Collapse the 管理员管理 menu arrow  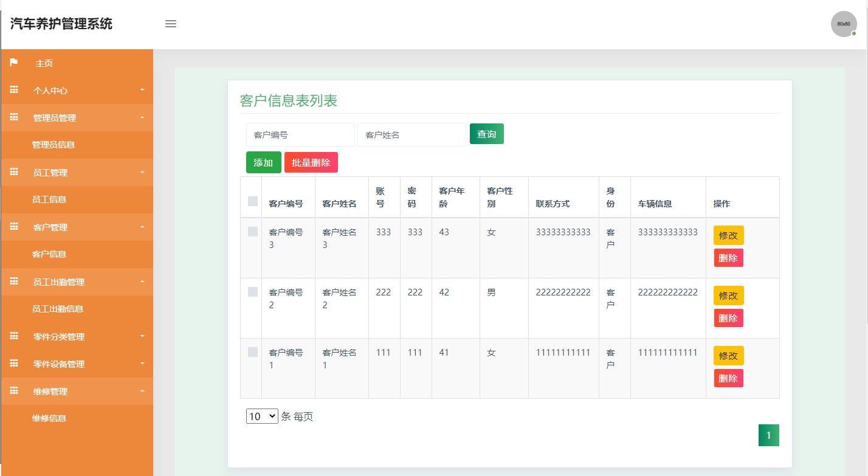tap(142, 117)
